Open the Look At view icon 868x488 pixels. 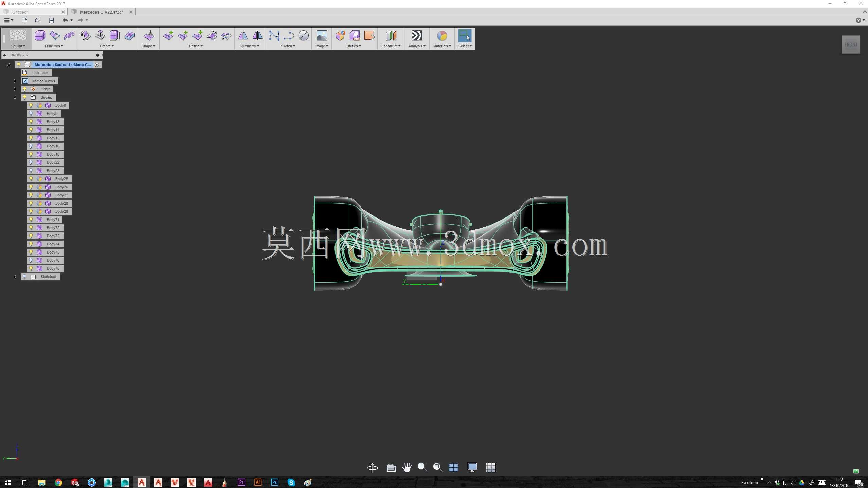[x=391, y=468]
